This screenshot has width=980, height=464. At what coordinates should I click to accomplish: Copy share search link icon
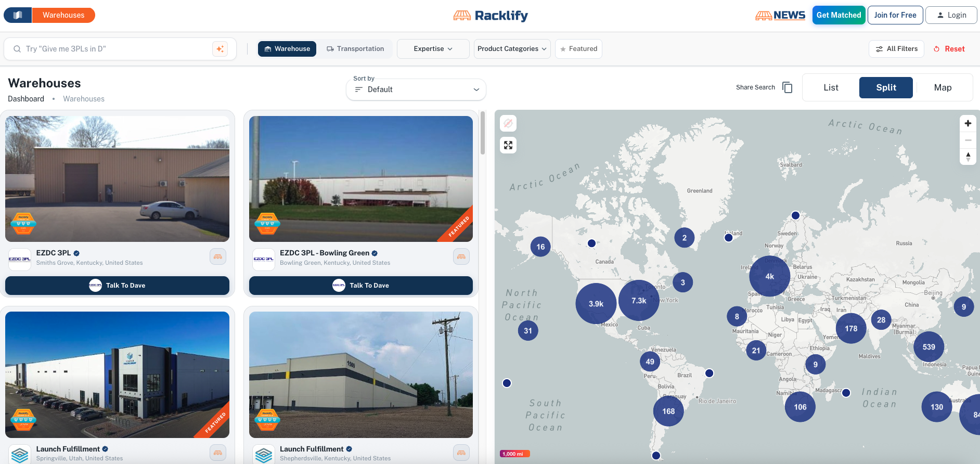click(x=788, y=87)
